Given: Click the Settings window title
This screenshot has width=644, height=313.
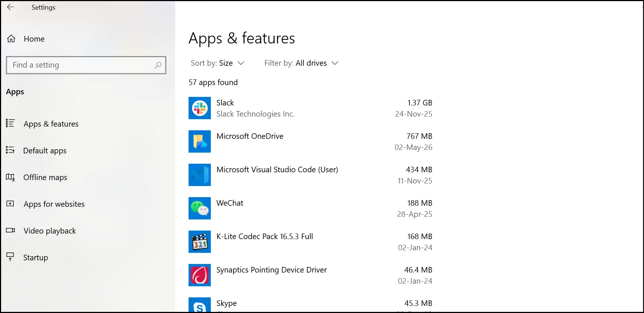Looking at the screenshot, I should click(x=43, y=7).
